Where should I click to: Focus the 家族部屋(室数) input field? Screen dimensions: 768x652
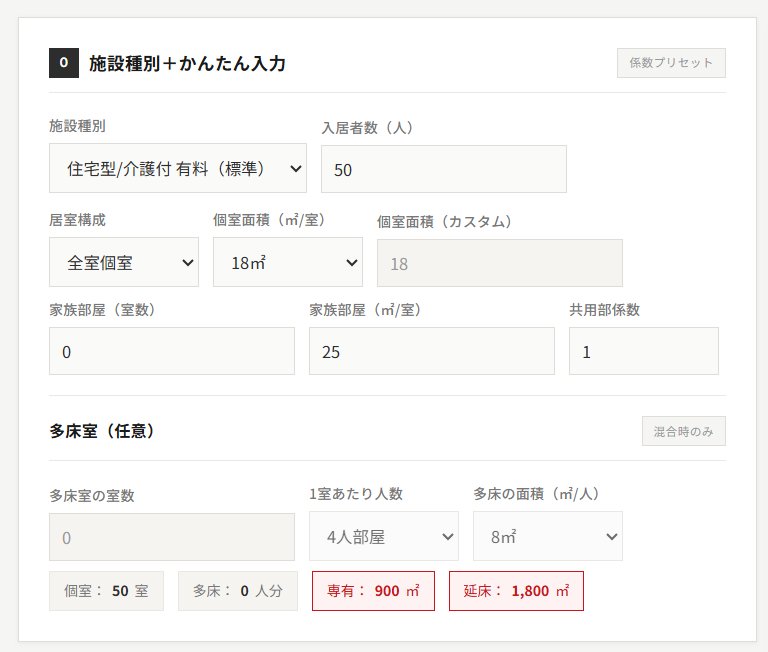tap(172, 351)
